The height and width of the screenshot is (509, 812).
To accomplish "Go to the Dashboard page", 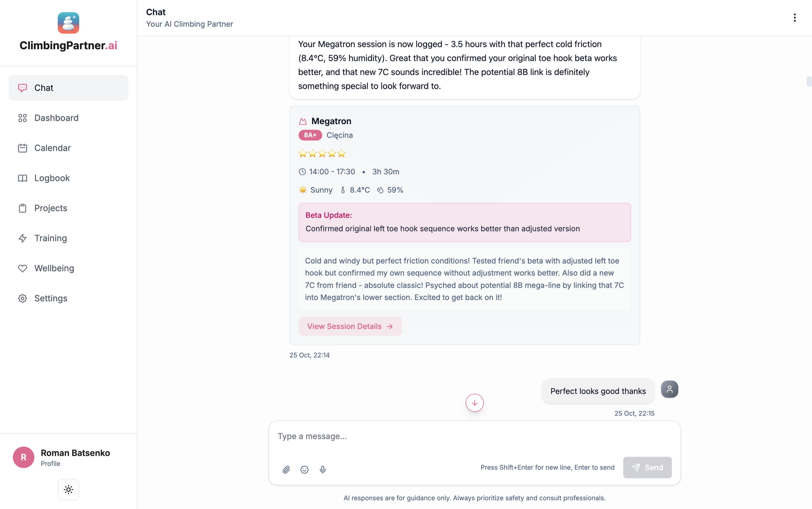I will pyautogui.click(x=56, y=118).
